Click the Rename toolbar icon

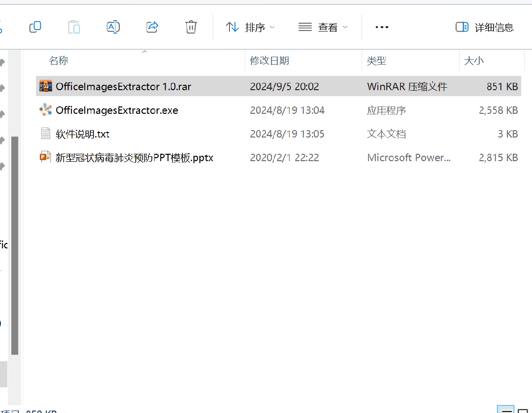tap(113, 27)
